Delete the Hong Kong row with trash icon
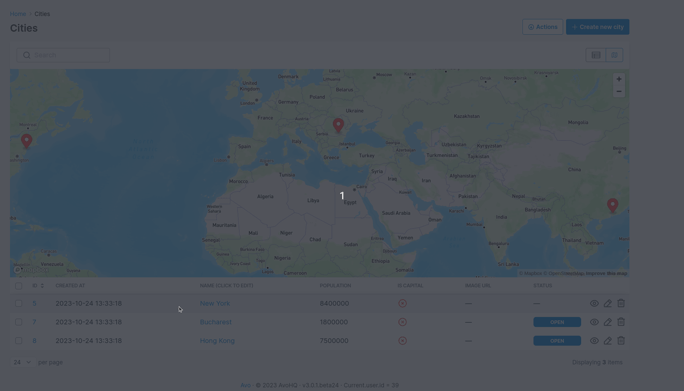 pos(621,340)
